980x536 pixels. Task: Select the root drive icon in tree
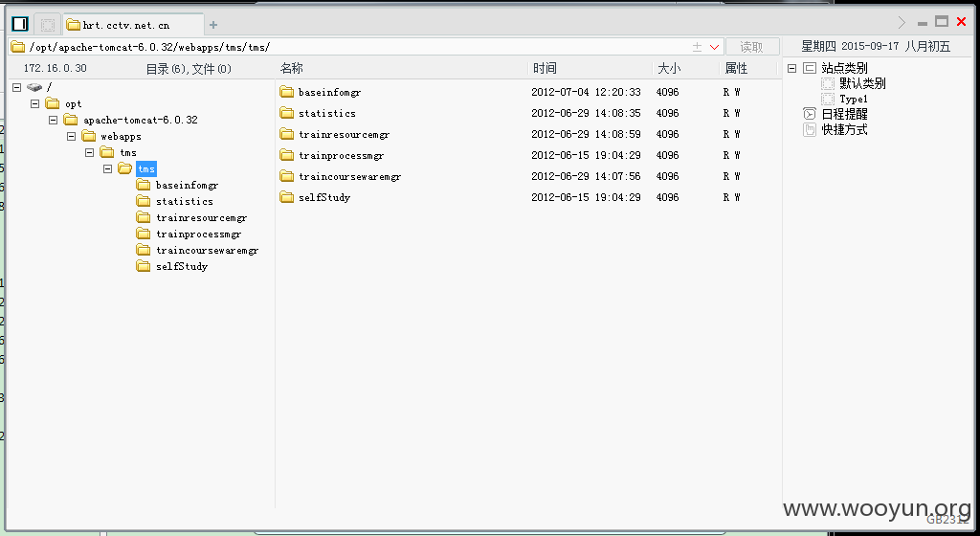tap(34, 87)
